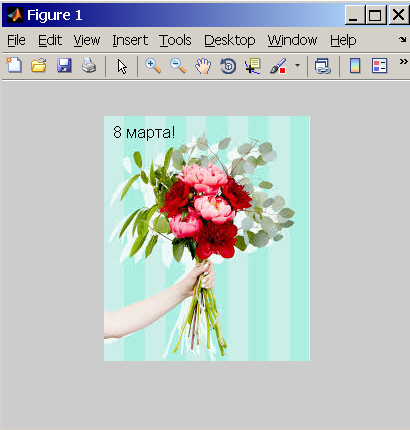Open the Brush color dropdown arrow
Image resolution: width=410 pixels, height=430 pixels.
297,65
